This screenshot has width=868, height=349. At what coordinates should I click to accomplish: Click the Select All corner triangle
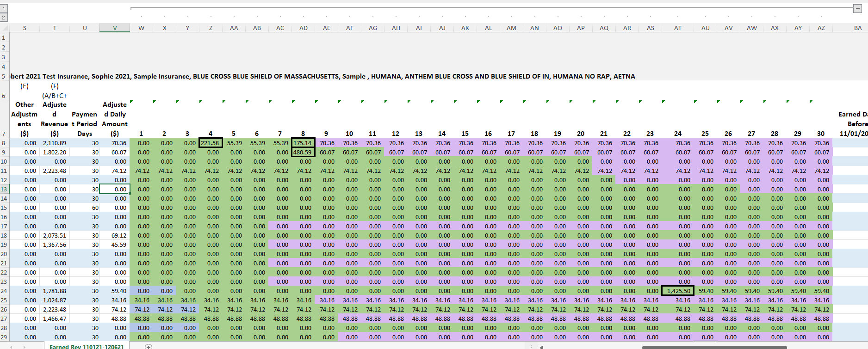point(4,28)
